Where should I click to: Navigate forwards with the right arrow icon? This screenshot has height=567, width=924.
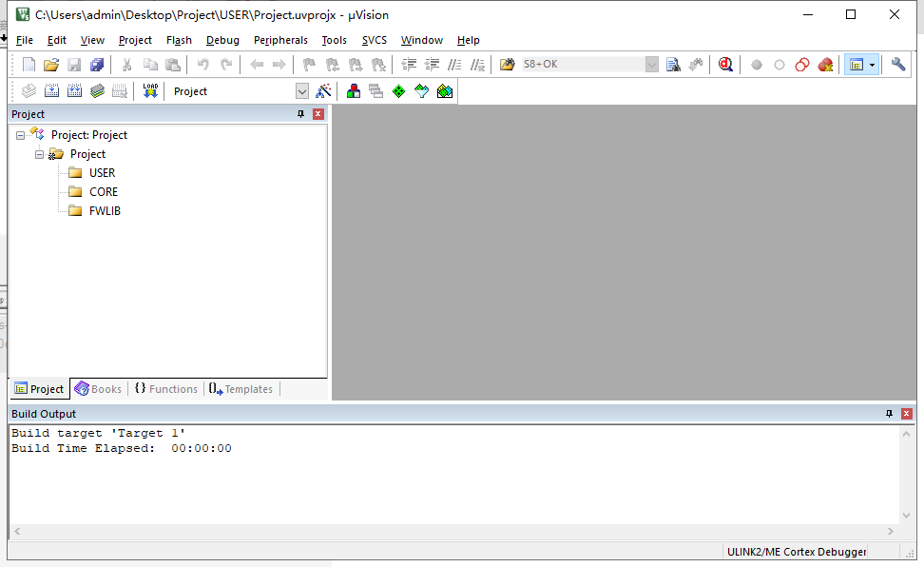(279, 65)
